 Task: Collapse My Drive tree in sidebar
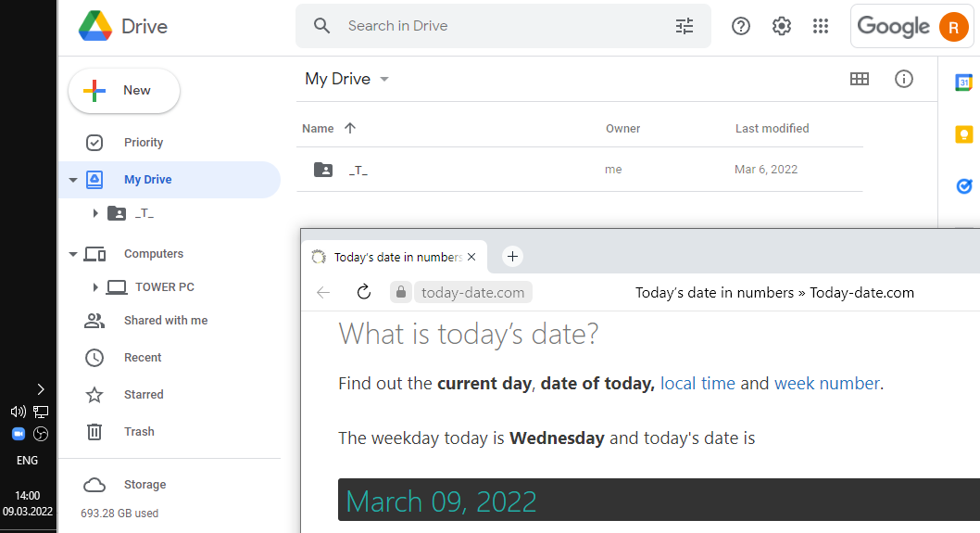click(73, 180)
